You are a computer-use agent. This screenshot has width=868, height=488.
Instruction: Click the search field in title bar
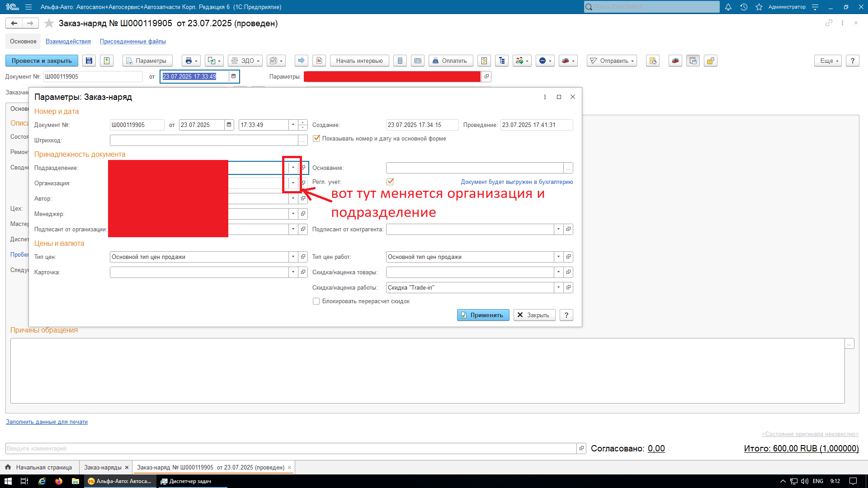[x=651, y=7]
